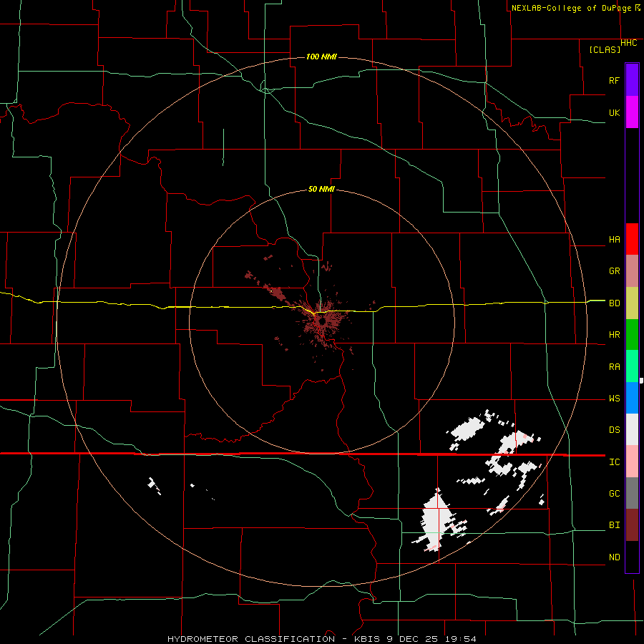The image size is (644, 644).
Task: Select the HA legend label
Action: point(615,240)
